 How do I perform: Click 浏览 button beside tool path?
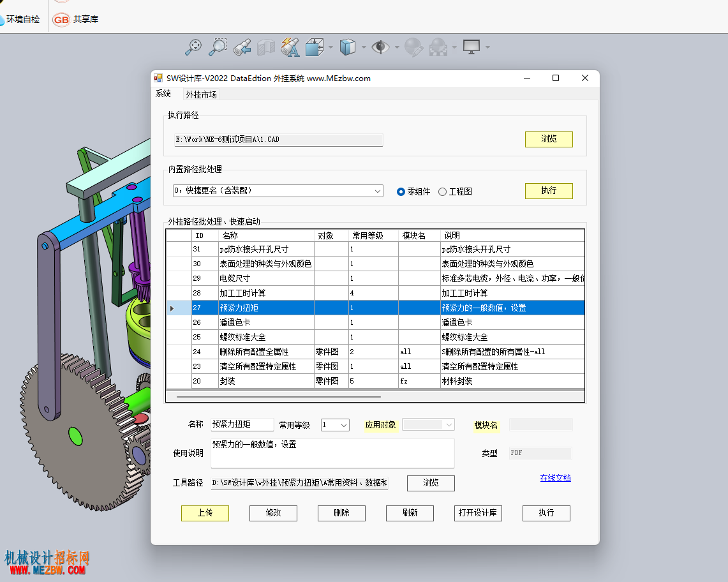coord(431,483)
